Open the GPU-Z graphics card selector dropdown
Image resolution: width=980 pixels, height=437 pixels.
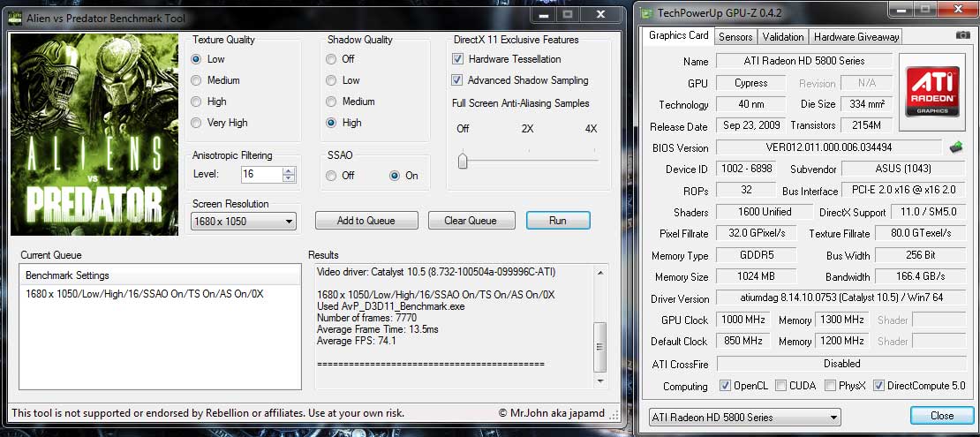[743, 417]
